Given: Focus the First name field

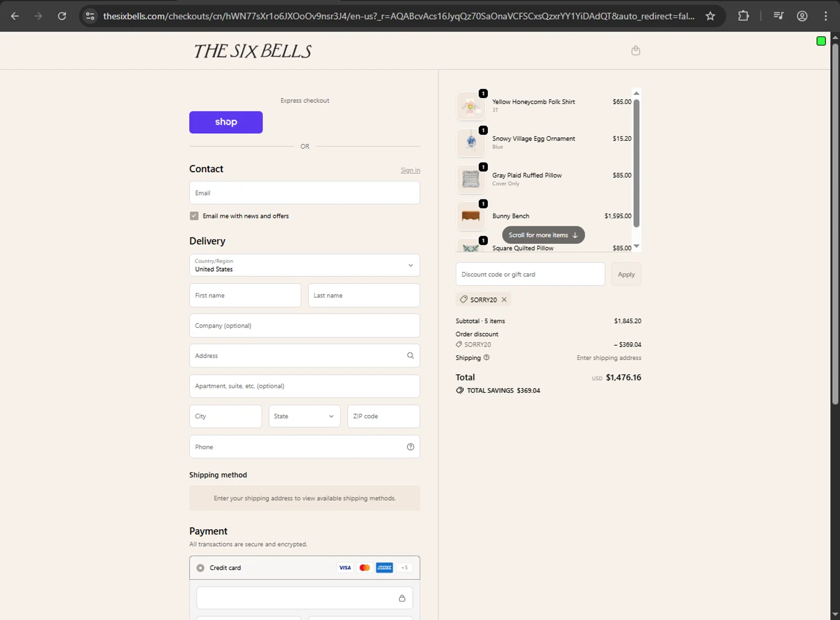Looking at the screenshot, I should point(245,295).
